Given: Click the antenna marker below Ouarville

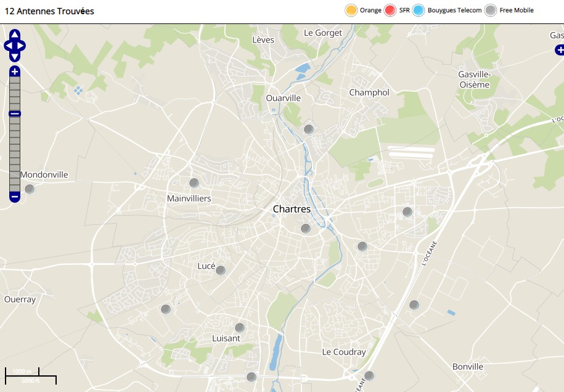Looking at the screenshot, I should tap(309, 129).
